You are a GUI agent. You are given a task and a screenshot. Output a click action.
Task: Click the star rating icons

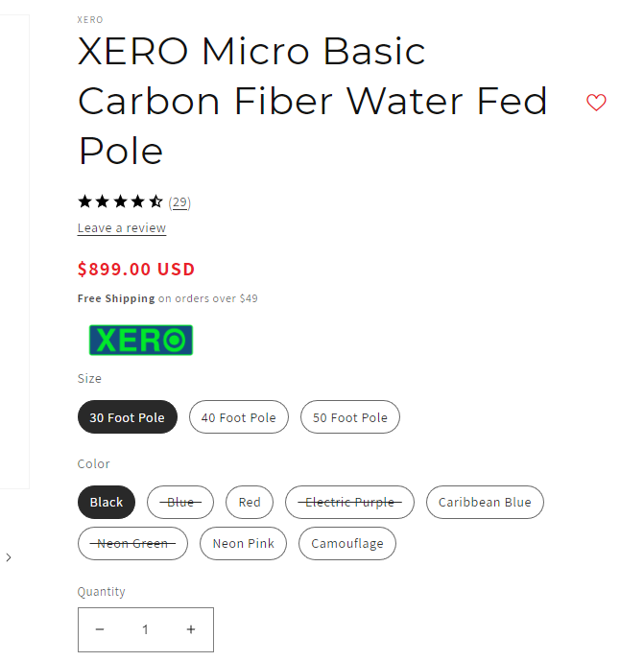[120, 201]
